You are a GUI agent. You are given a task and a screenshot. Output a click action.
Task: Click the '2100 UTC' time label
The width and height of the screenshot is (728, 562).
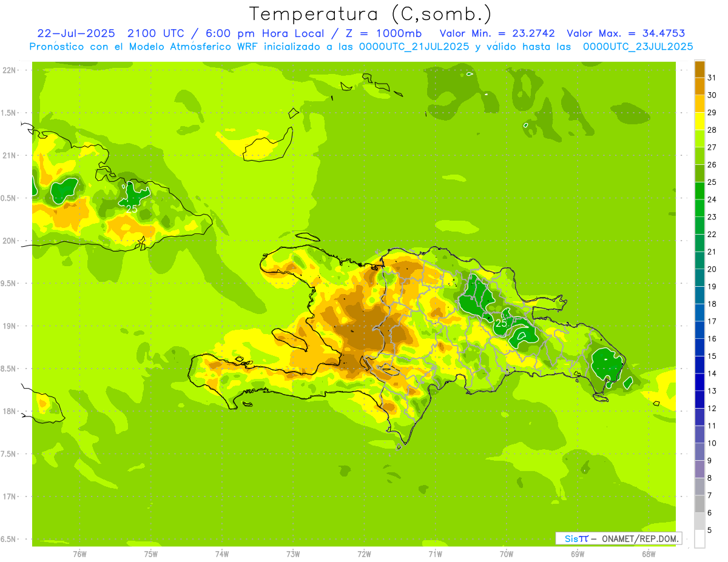click(157, 33)
